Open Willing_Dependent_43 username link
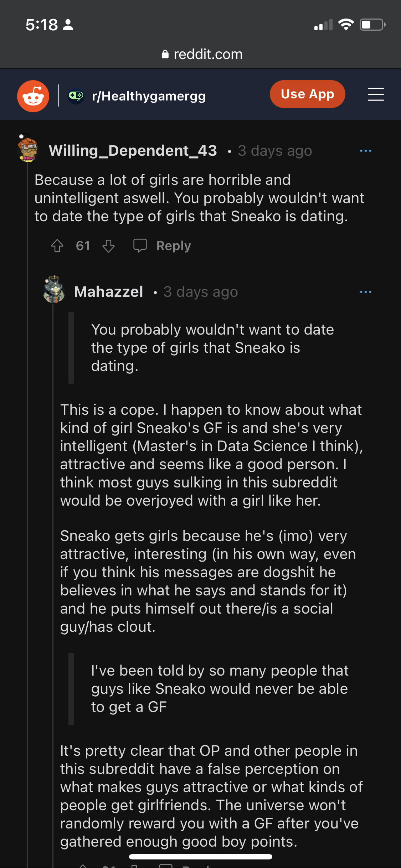 click(133, 151)
